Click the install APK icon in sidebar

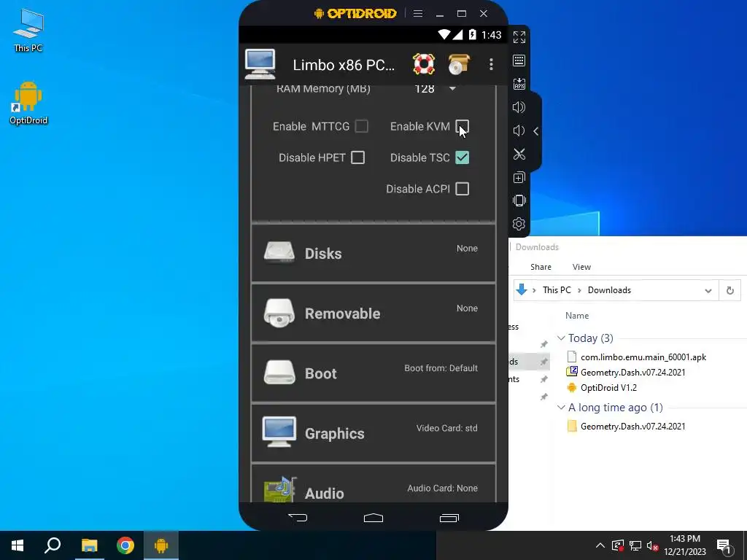click(519, 84)
